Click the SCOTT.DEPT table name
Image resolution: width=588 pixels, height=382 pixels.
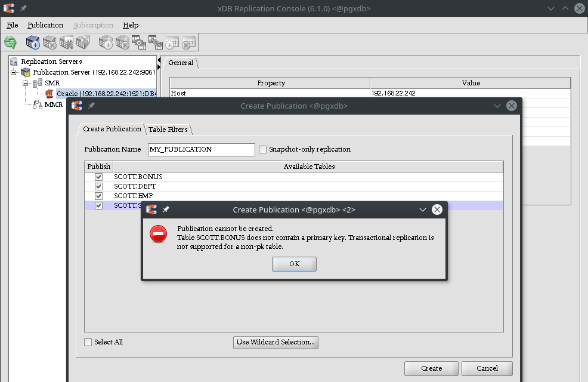pyautogui.click(x=135, y=186)
